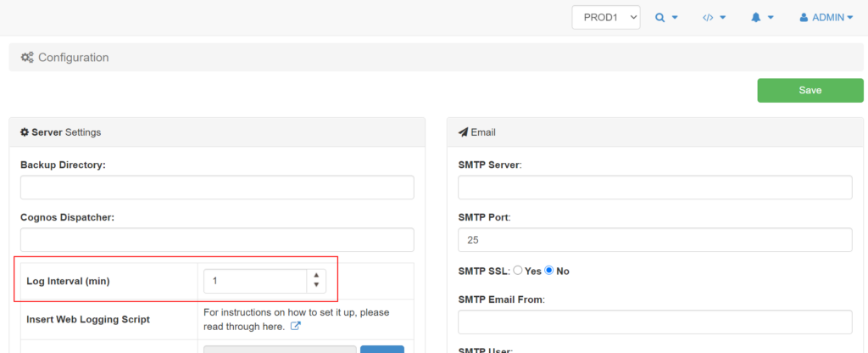Click the Server Settings panel heading
This screenshot has height=353, width=868.
(217, 132)
